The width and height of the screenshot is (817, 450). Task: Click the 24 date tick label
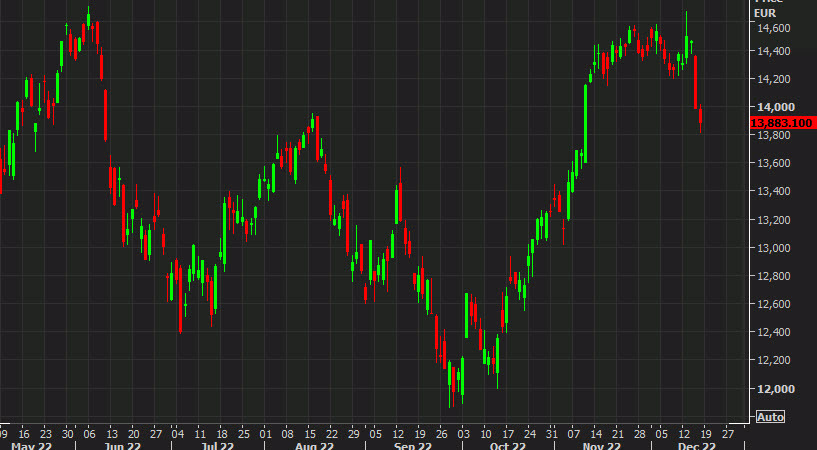coord(529,434)
